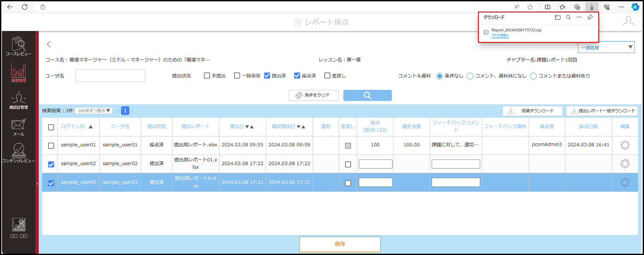Click the user profile icon
644x255 pixels.
click(628, 21)
